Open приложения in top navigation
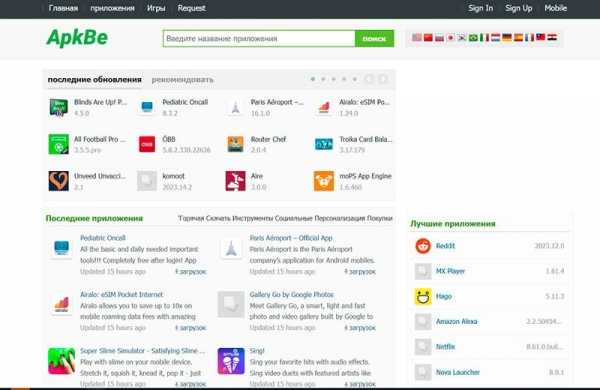The width and height of the screenshot is (600, 390). pos(112,8)
